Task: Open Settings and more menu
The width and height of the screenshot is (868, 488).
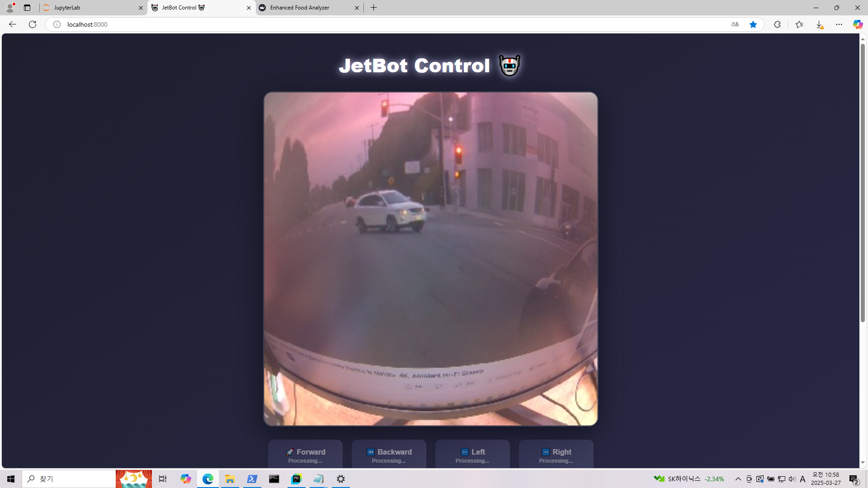Action: 839,24
